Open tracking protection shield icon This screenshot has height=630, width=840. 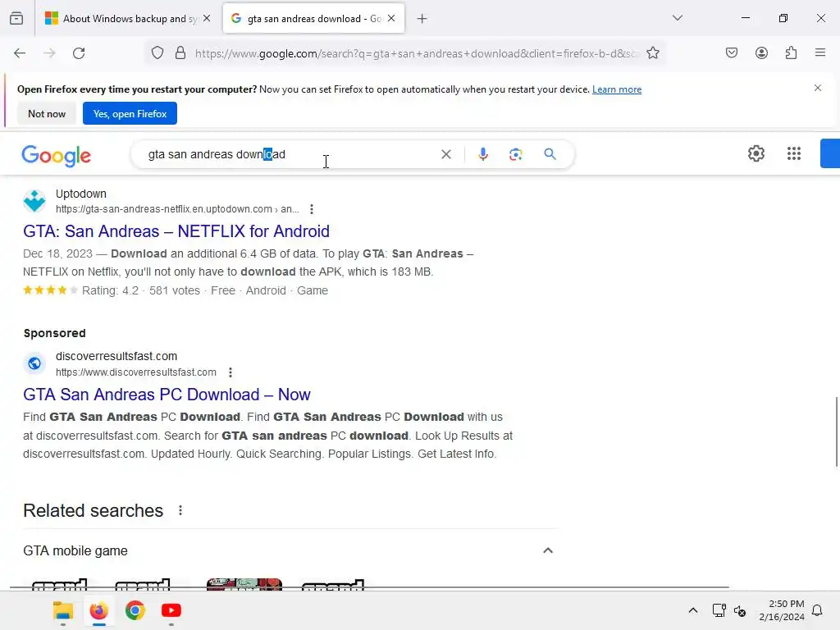coord(157,53)
